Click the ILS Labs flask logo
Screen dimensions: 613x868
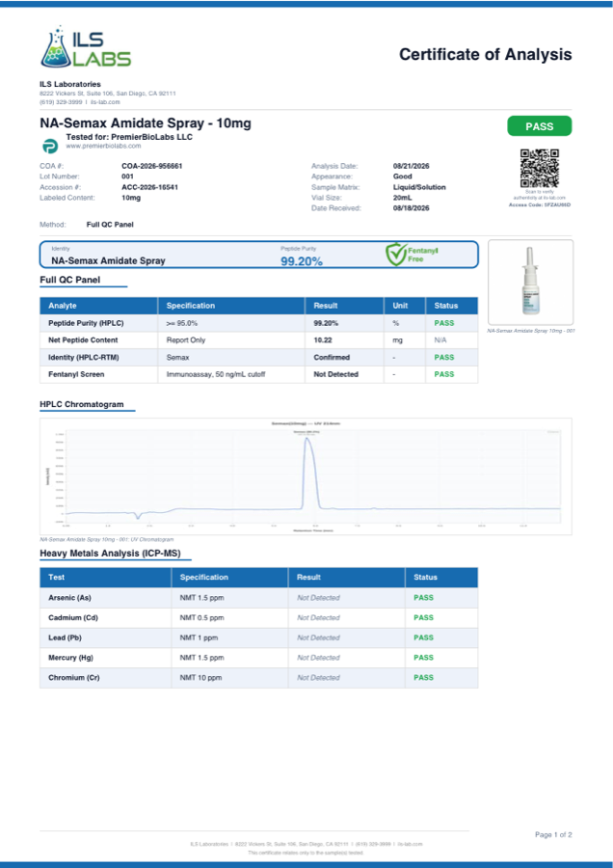click(85, 46)
